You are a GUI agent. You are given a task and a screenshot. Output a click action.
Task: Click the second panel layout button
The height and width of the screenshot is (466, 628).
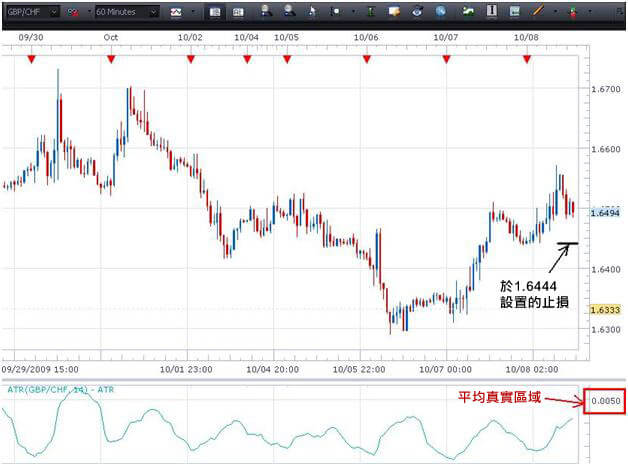(237, 13)
